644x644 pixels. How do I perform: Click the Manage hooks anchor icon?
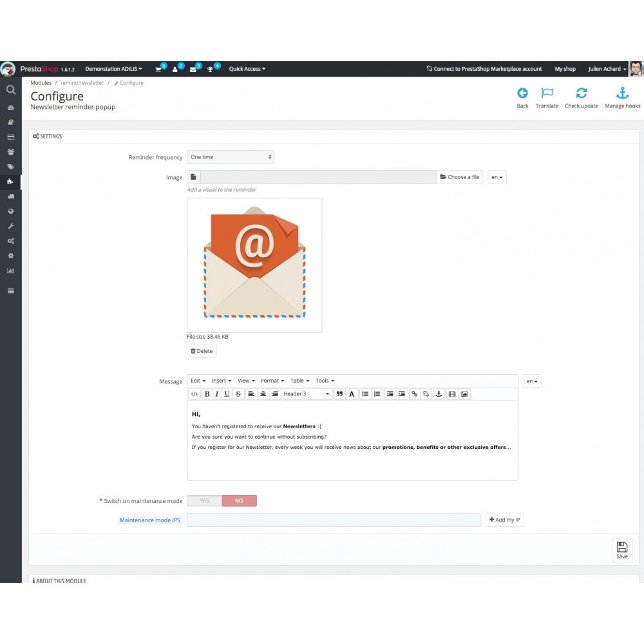pyautogui.click(x=622, y=93)
